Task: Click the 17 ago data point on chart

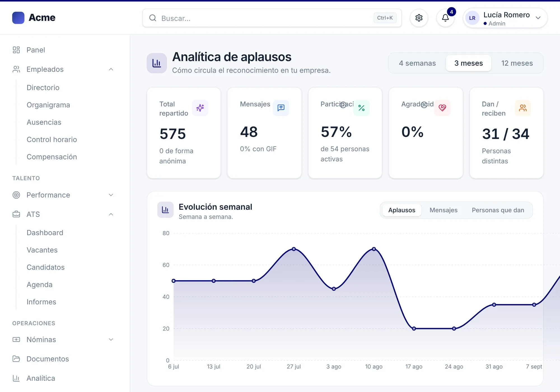Action: tap(414, 328)
